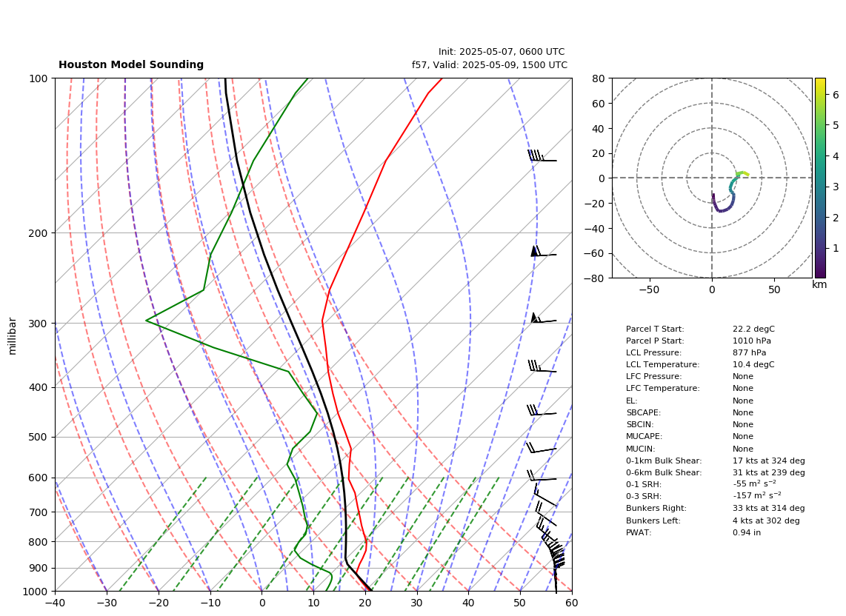The height and width of the screenshot is (616, 846).
Task: Click the "MUCAPE:" label
Action: (645, 436)
